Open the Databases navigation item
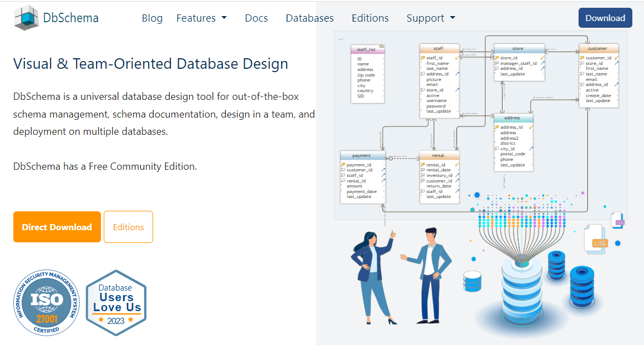This screenshot has height=345, width=644. tap(310, 18)
